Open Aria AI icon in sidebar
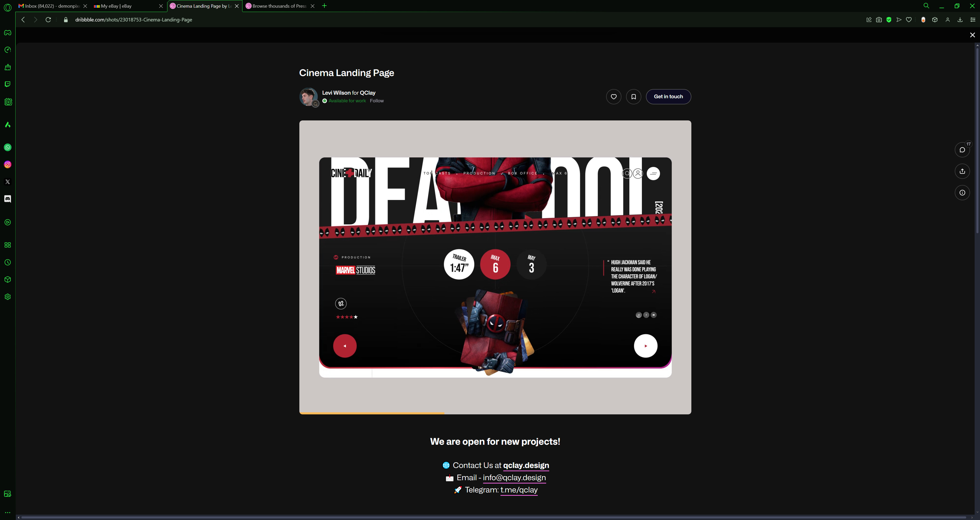 coord(8,125)
